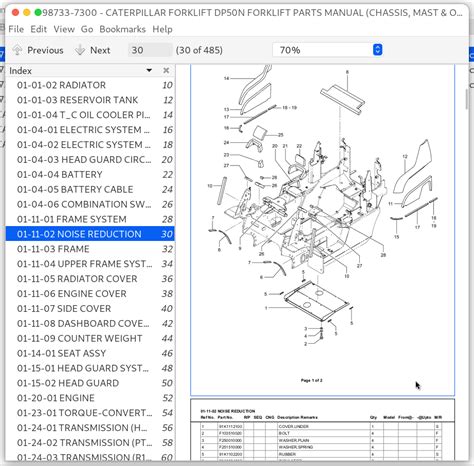The height and width of the screenshot is (466, 474).
Task: Click 'BOLT' description in parts table
Action: tap(284, 433)
